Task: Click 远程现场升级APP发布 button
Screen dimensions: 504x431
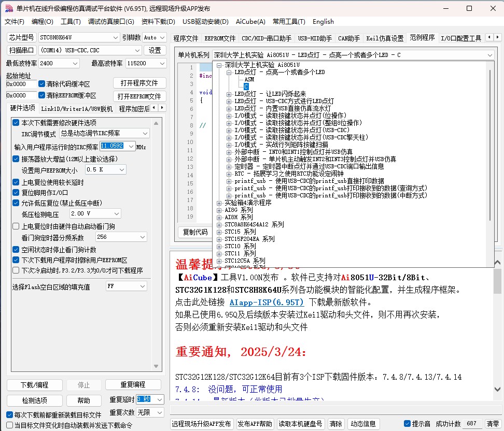Action: pos(201,424)
